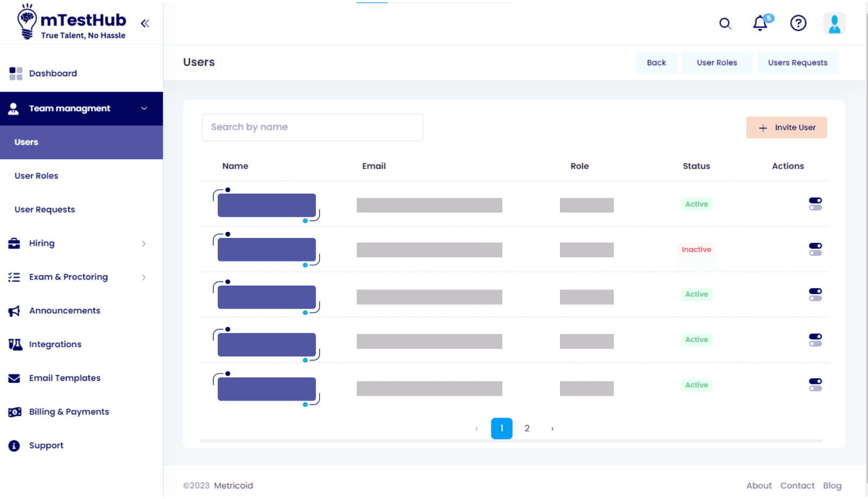Click the Role column header
The height and width of the screenshot is (499, 868).
(x=579, y=166)
